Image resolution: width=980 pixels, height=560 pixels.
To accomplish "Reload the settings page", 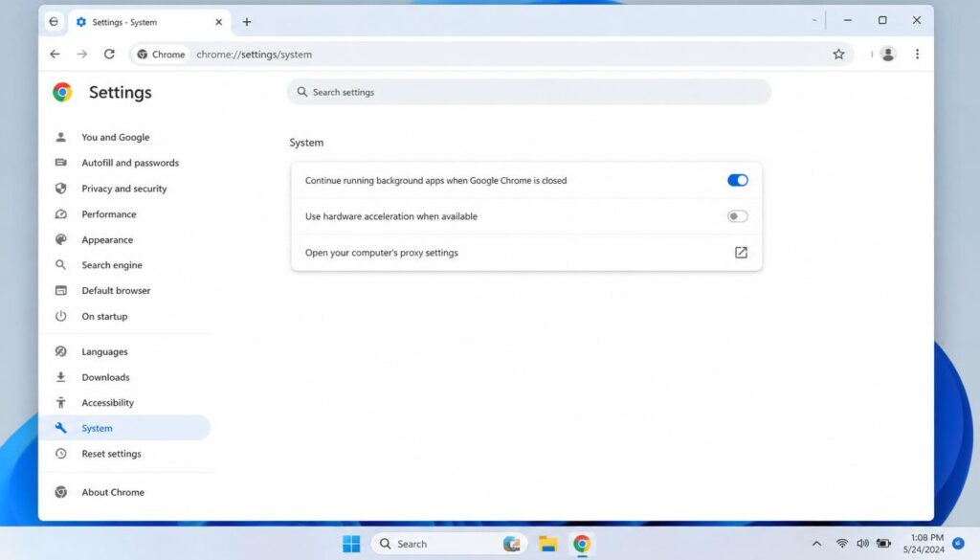I will pos(109,55).
